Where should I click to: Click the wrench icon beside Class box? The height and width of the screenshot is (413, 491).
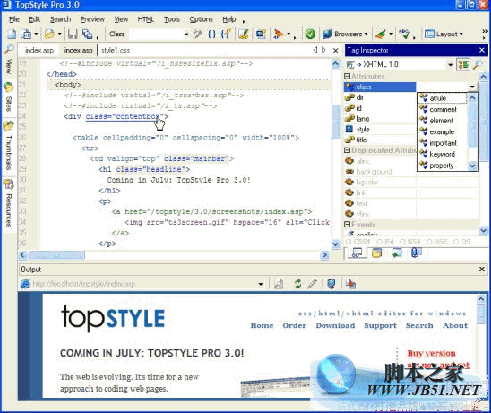198,34
